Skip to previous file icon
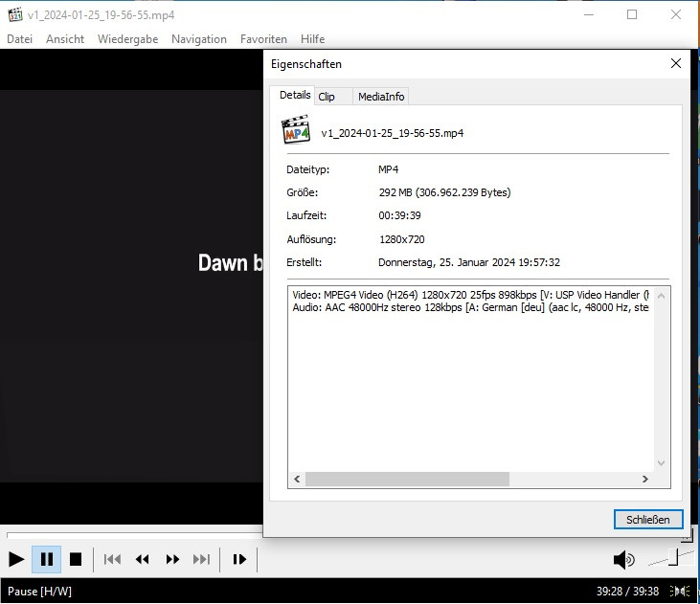The width and height of the screenshot is (700, 604). (x=112, y=559)
